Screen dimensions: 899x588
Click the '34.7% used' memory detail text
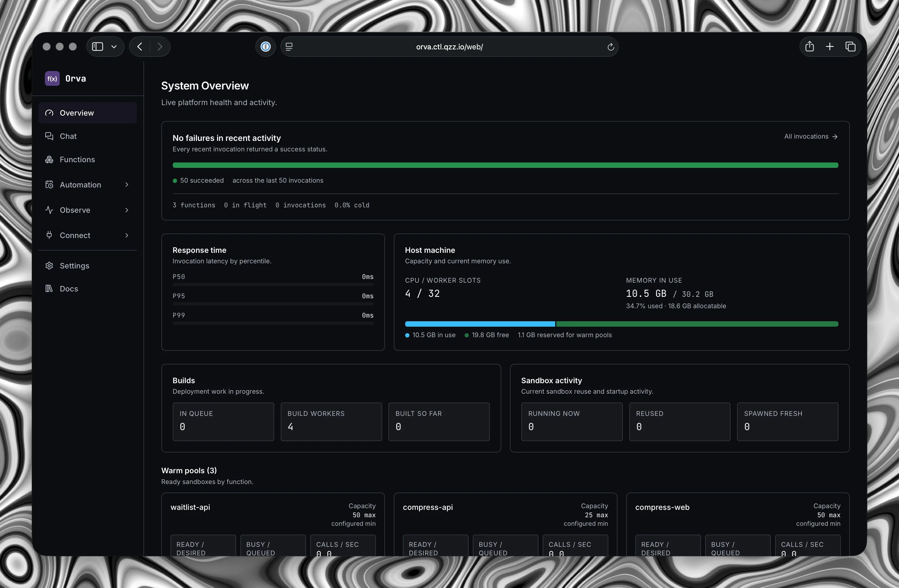click(x=644, y=306)
